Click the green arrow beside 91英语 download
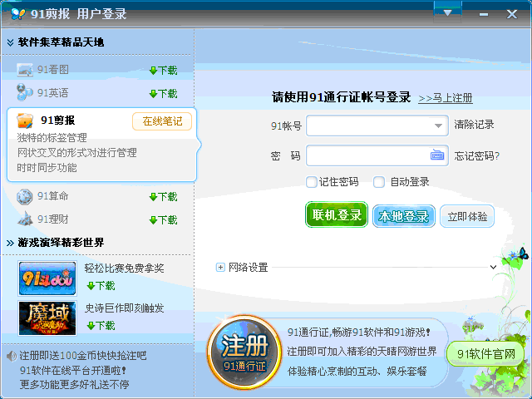532x399 pixels. 153,94
